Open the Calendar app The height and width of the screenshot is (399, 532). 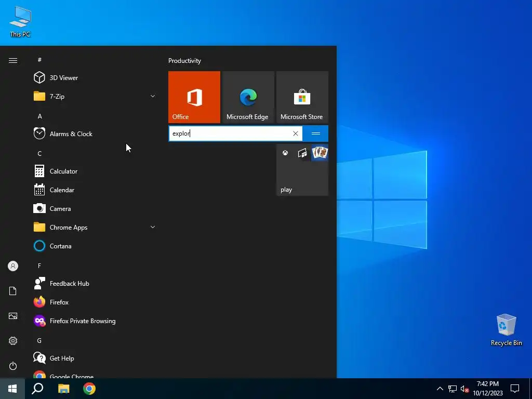pos(95,190)
